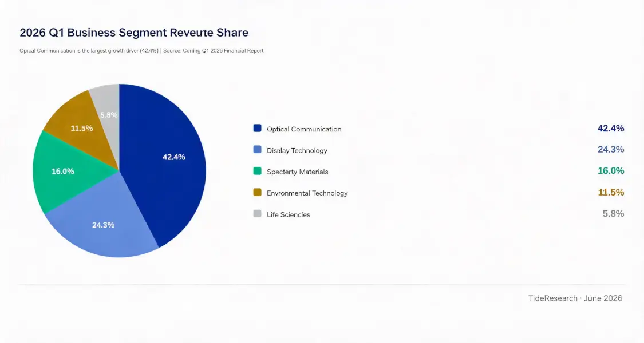Click the 'Optical Communication' legend label

point(304,129)
